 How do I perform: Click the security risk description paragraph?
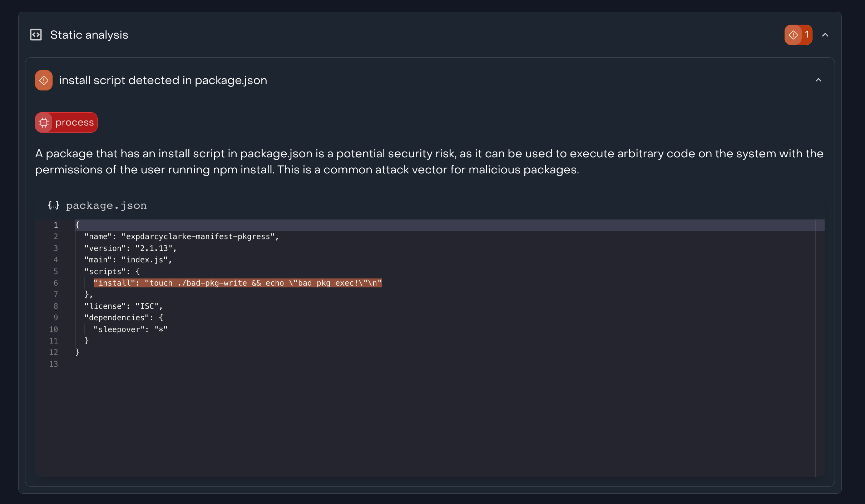pyautogui.click(x=429, y=162)
